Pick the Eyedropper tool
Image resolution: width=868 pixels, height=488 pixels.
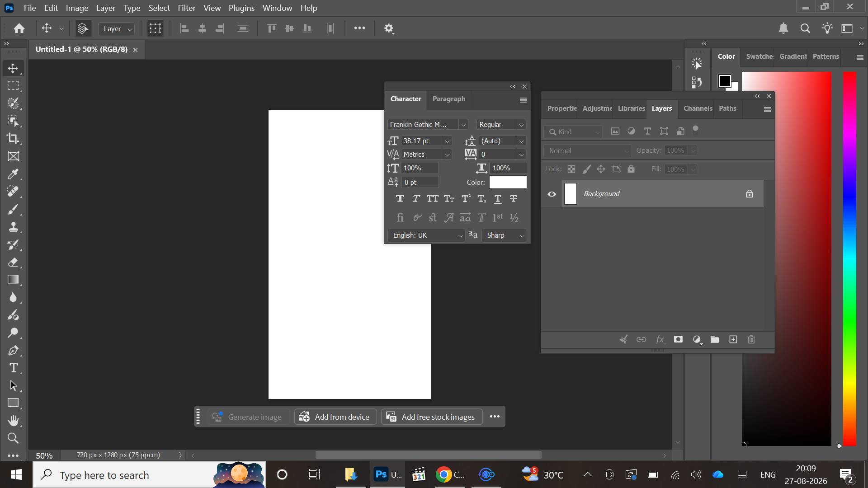pyautogui.click(x=13, y=174)
